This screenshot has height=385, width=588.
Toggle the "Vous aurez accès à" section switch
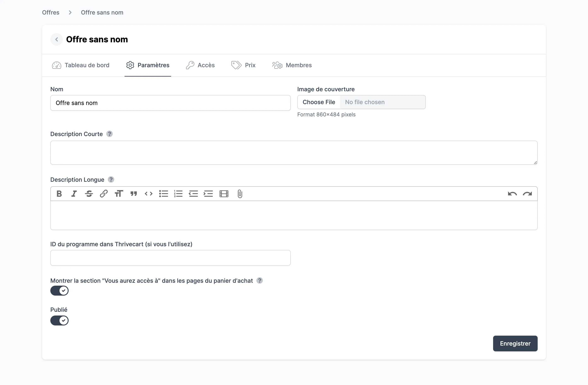point(59,291)
